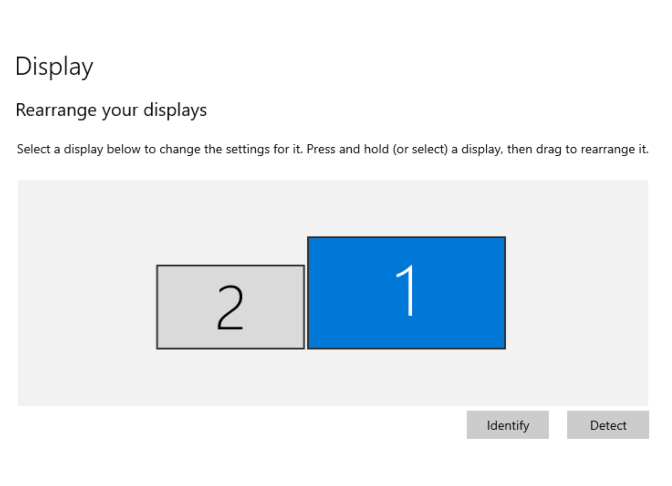This screenshot has width=672, height=486.
Task: Click the Detect button
Action: (x=608, y=425)
